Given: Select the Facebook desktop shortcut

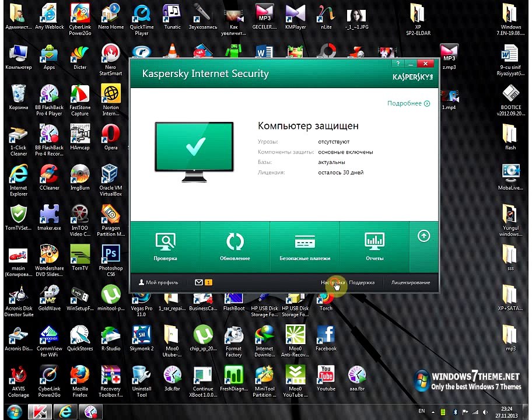Looking at the screenshot, I should [x=326, y=338].
